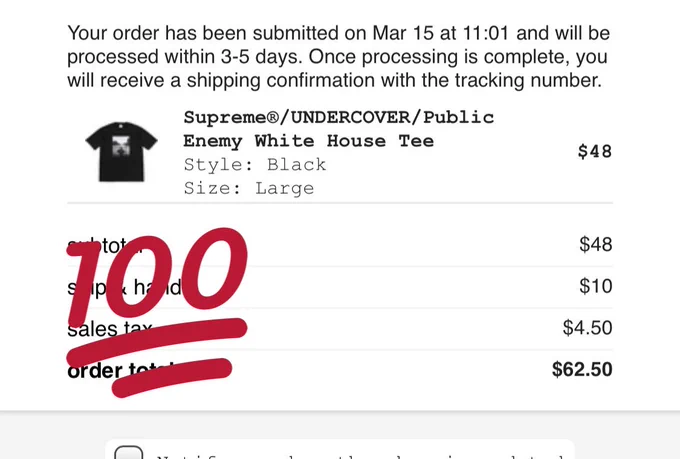The image size is (680, 459).
Task: Click the $48 item price beside the tee
Action: click(595, 151)
